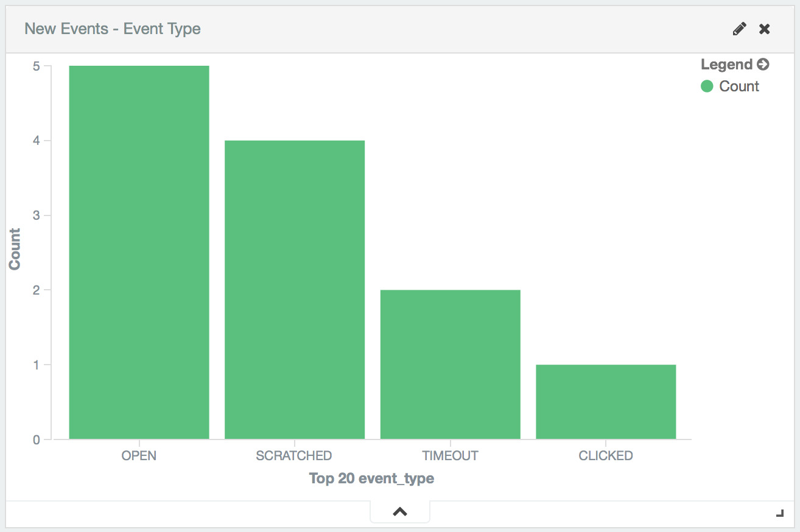
Task: Click the SCRATCHED x-axis label
Action: pos(294,455)
